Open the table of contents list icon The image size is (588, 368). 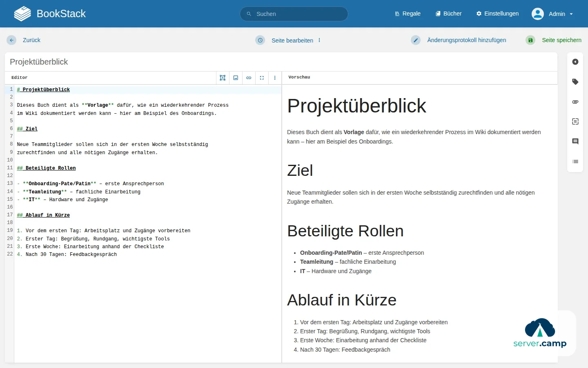[575, 162]
